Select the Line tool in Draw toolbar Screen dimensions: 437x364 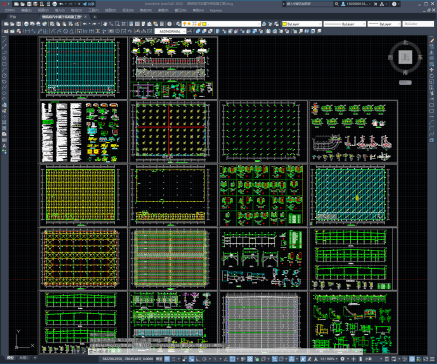pos(4,40)
